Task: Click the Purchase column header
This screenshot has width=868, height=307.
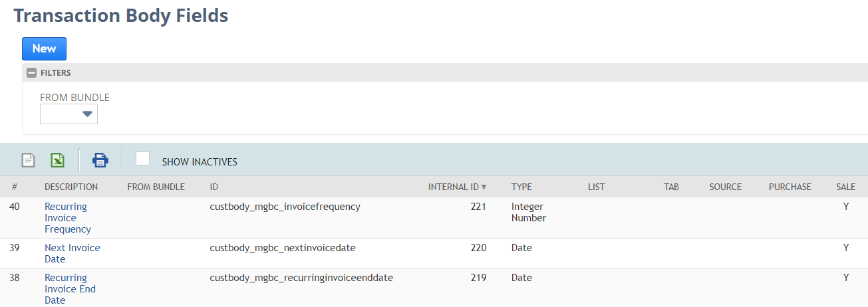Action: 790,187
